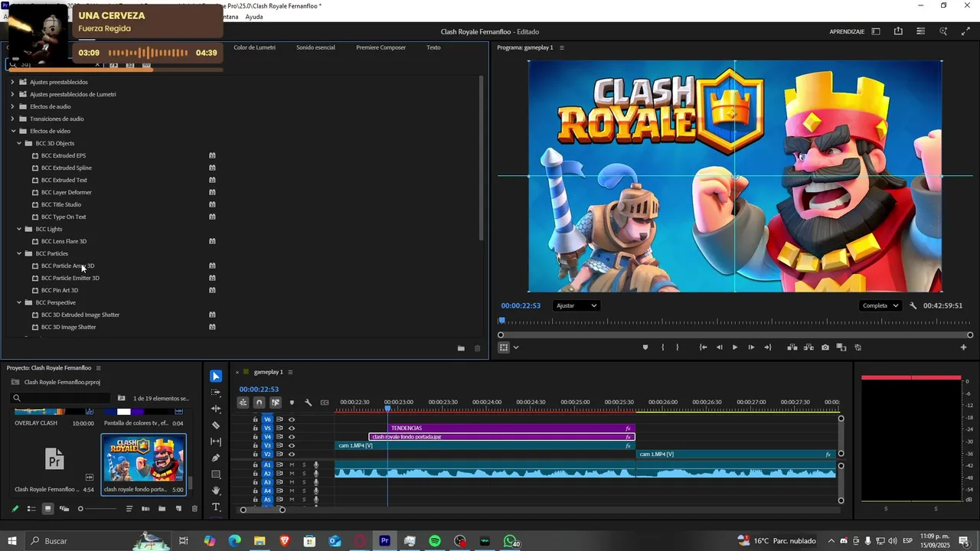Viewport: 980px width, 551px height.
Task: Go to In point in program monitor
Action: point(703,347)
